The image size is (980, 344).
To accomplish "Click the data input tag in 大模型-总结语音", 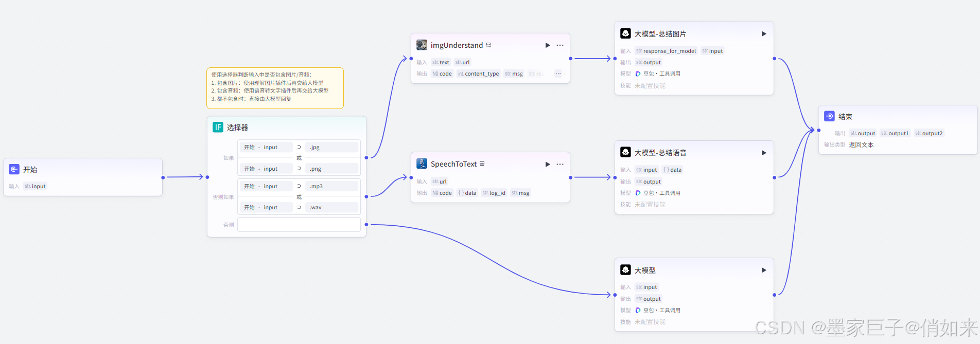I will coord(672,170).
